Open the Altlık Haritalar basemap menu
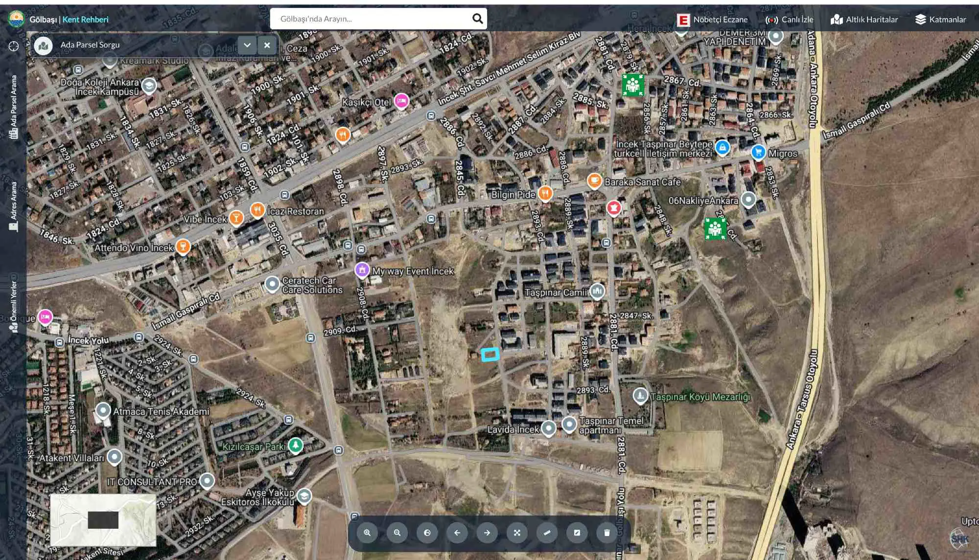Screen dimensions: 979x560 tap(864, 20)
